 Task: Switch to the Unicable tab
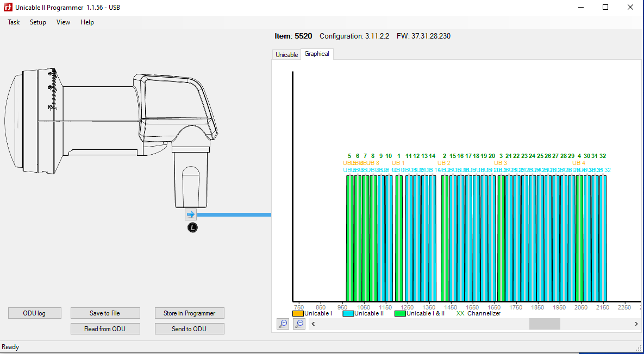click(286, 55)
